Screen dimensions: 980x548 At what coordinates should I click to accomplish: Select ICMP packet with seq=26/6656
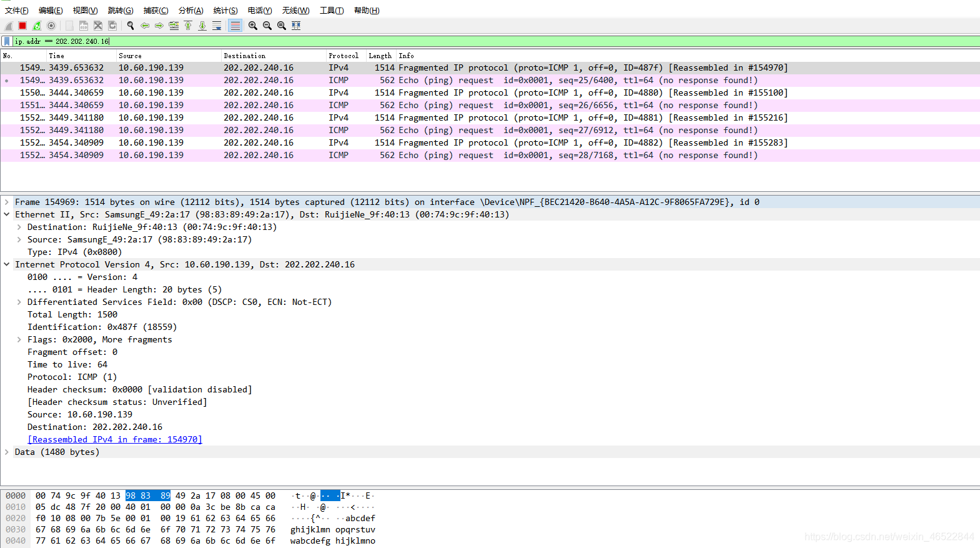(x=490, y=105)
